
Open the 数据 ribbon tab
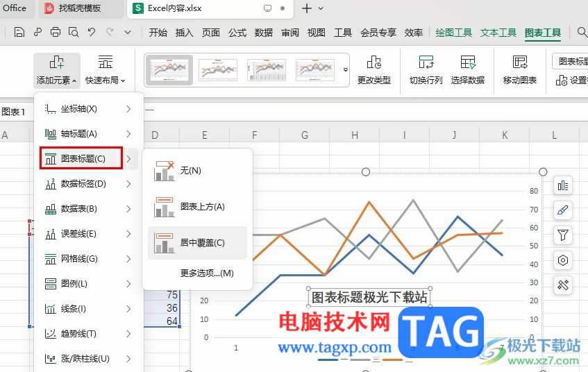tap(264, 33)
